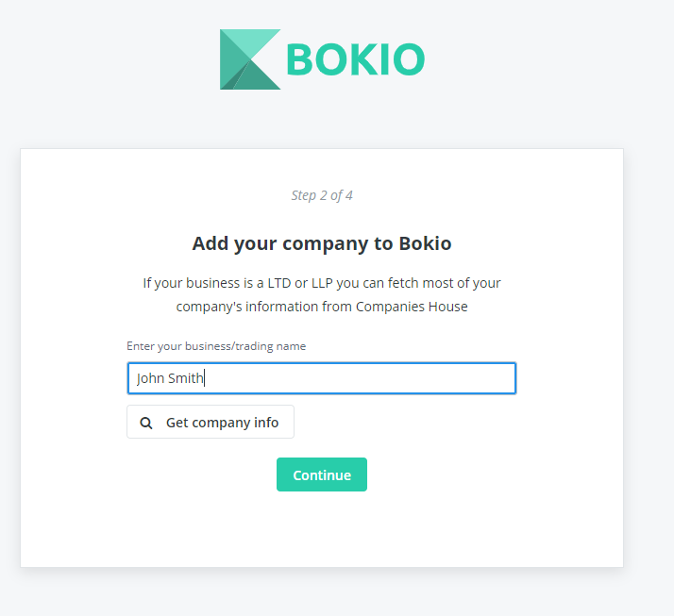Image resolution: width=674 pixels, height=616 pixels.
Task: Click the word 'info' on search button
Action: [x=266, y=423]
